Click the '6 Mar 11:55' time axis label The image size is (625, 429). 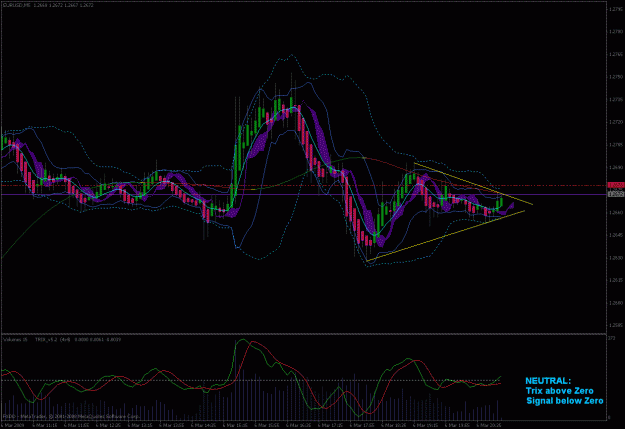tap(77, 425)
